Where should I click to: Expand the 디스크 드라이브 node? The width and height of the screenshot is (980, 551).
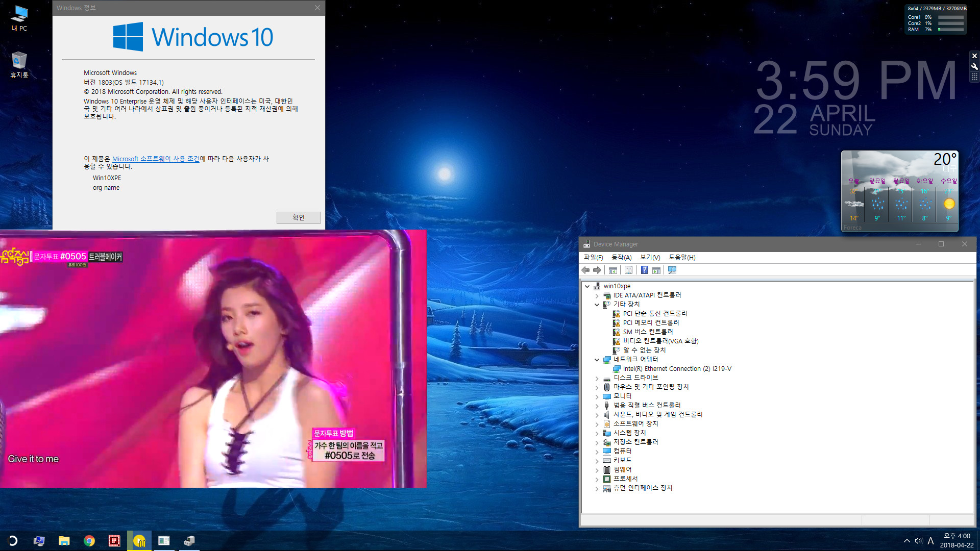click(597, 378)
